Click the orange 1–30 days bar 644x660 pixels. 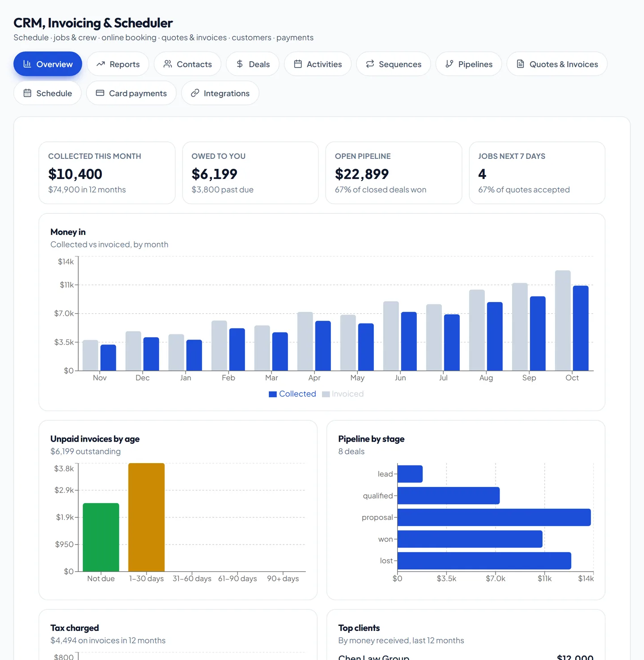click(146, 517)
